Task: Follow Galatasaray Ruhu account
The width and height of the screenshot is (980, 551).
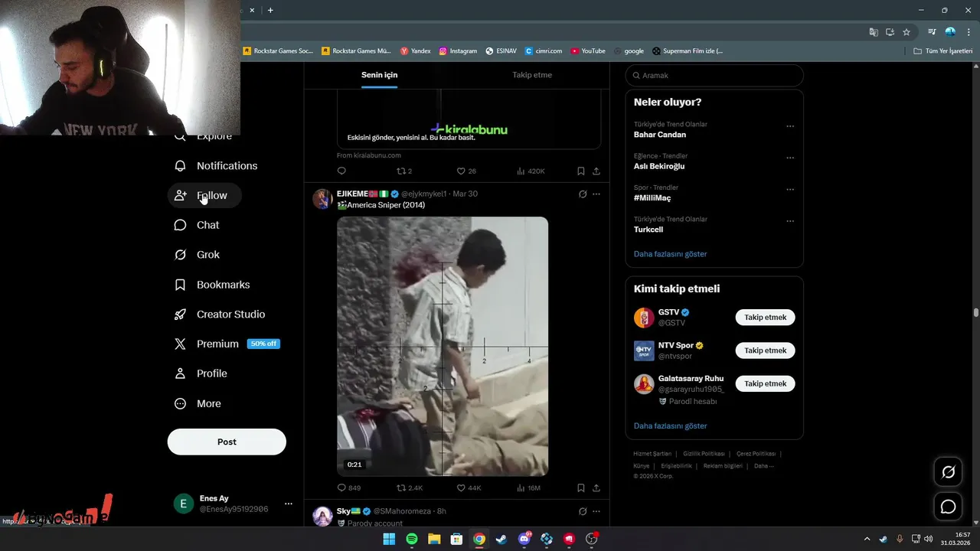Action: tap(766, 383)
